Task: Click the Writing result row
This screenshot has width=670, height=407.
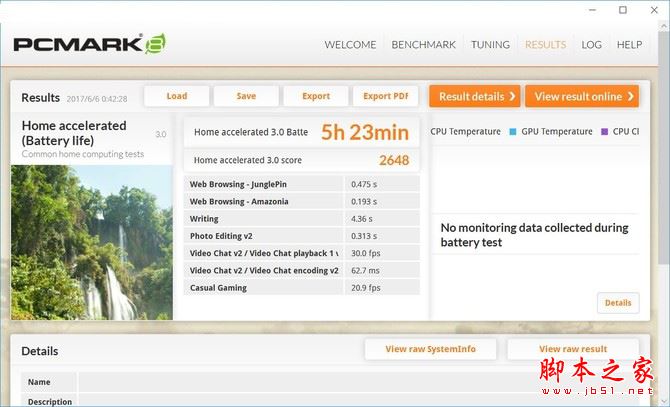Action: point(302,219)
